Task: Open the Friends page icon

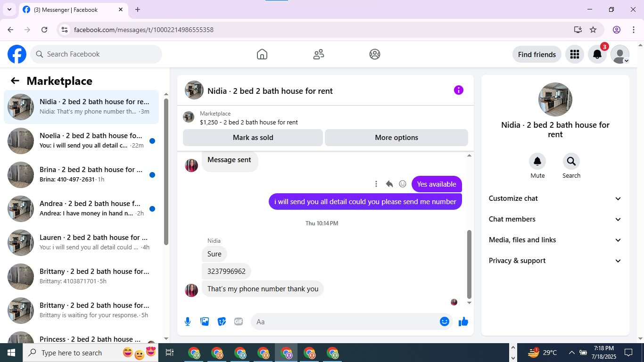Action: [319, 54]
